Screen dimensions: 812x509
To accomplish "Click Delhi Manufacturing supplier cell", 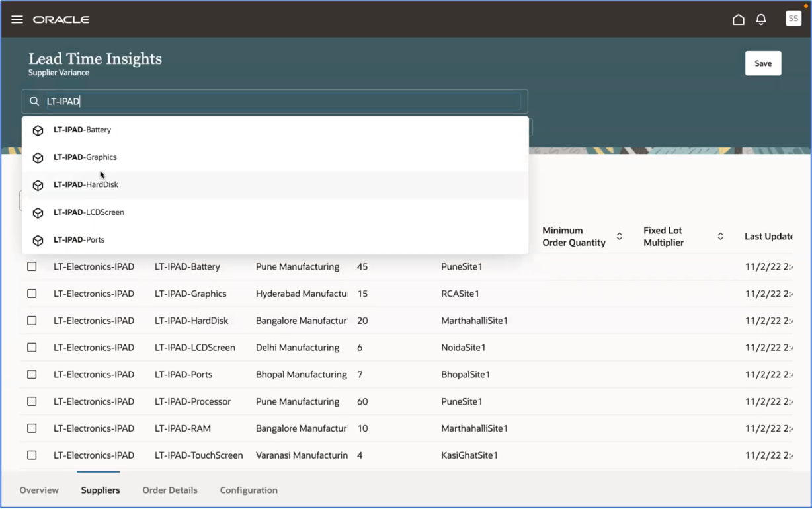I will click(x=298, y=348).
